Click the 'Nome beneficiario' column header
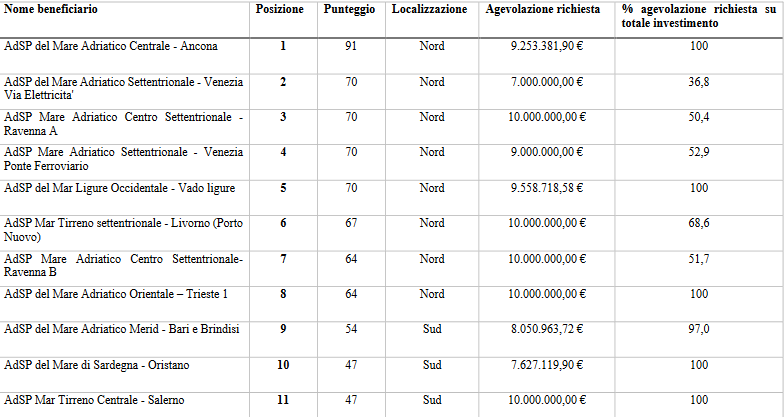This screenshot has width=784, height=417. [51, 9]
